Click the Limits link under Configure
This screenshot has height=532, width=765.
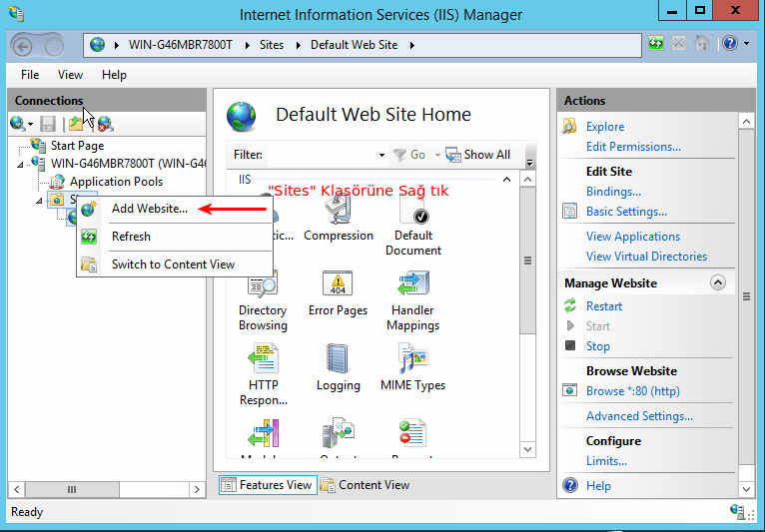(x=606, y=461)
